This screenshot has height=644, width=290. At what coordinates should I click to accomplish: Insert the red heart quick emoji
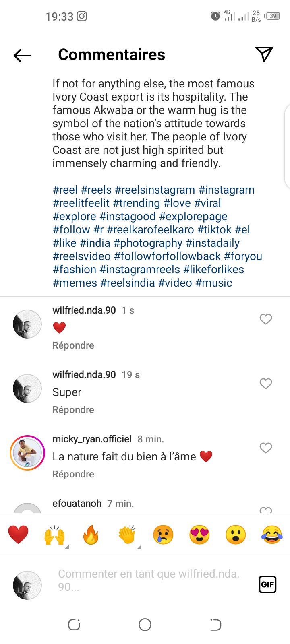[x=18, y=535]
